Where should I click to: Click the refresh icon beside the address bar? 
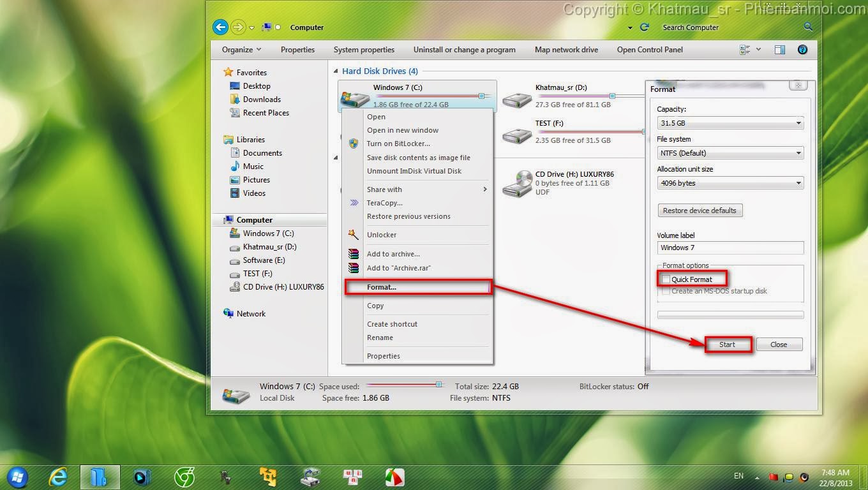coord(645,27)
